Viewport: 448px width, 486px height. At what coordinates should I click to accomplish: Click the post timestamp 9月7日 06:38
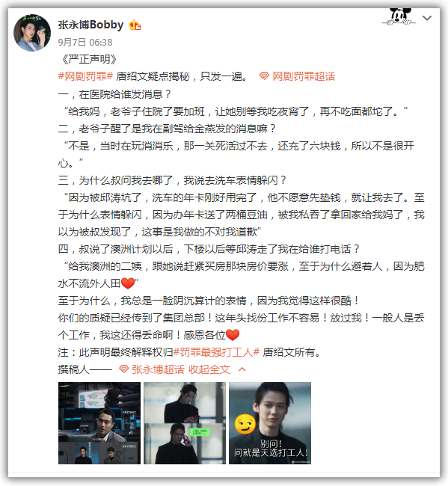85,42
